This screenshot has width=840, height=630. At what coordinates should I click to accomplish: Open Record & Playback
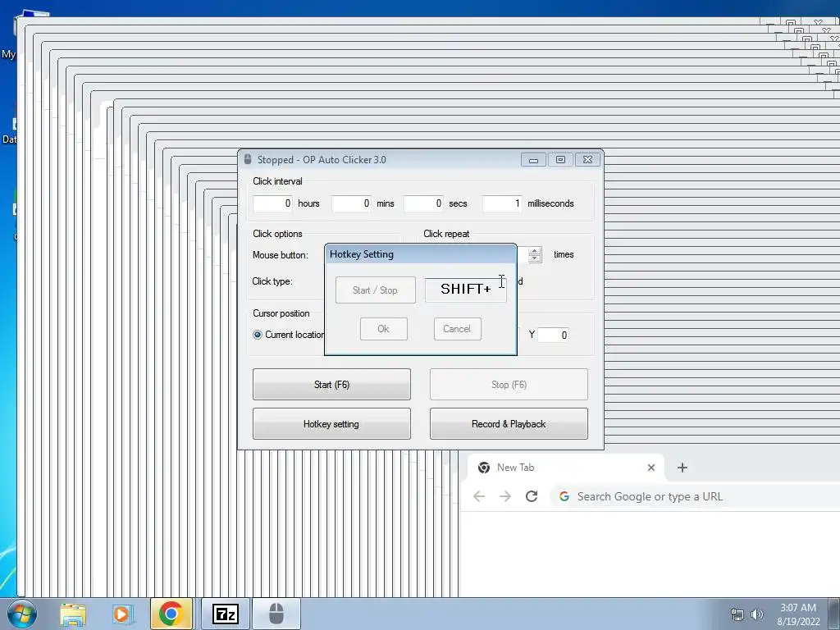509,424
